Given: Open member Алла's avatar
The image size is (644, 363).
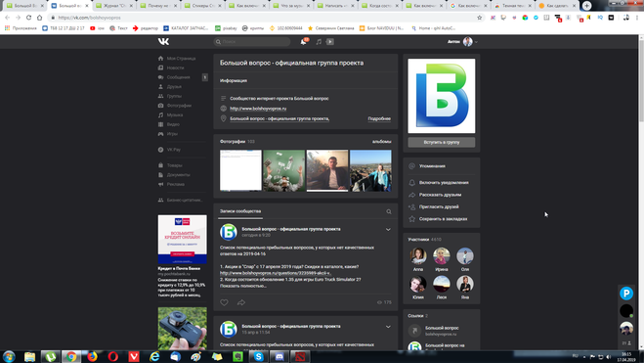Looking at the screenshot, I should [x=418, y=255].
